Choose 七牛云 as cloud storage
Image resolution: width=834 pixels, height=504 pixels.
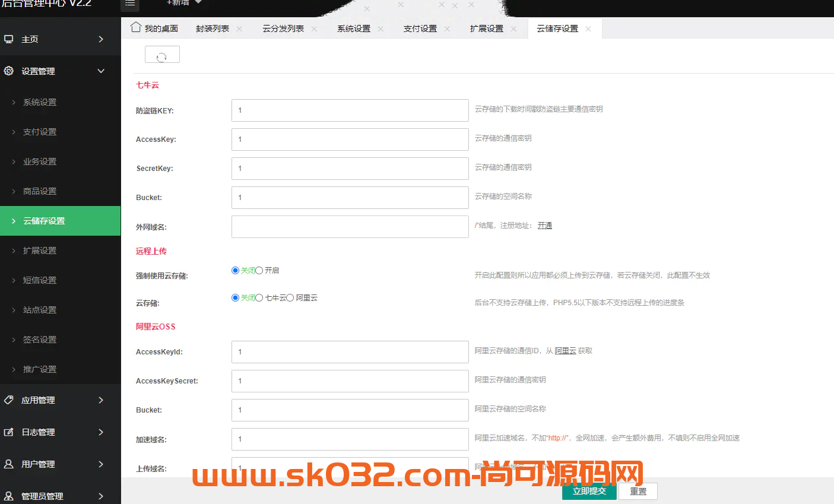259,297
